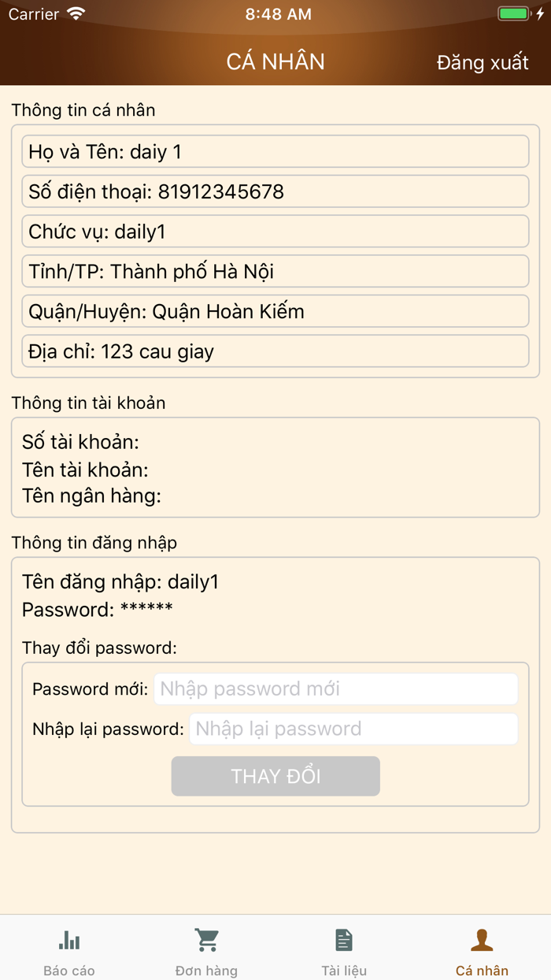Open the Quận/Huyện district selector
The height and width of the screenshot is (980, 551).
point(275,311)
